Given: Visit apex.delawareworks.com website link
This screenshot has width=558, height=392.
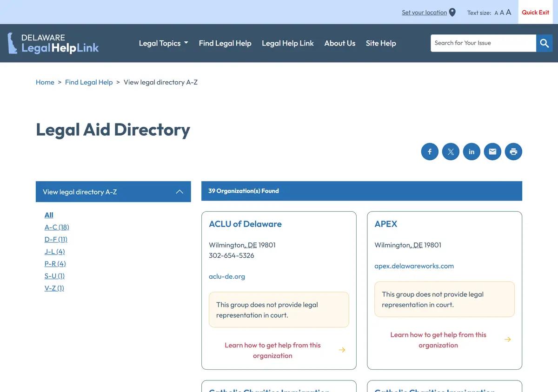Looking at the screenshot, I should [414, 266].
